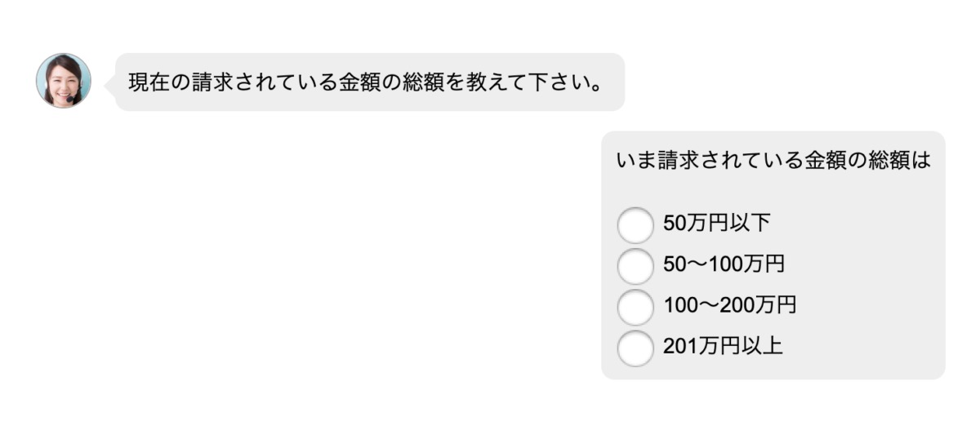Pick the 100〜200万円 radio circle
Viewport: 980px width, 426px height.
[x=635, y=307]
